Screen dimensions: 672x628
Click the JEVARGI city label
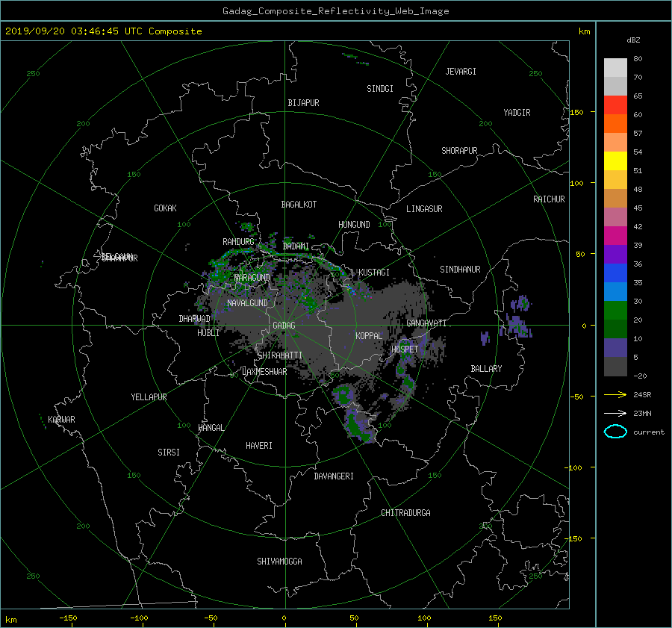[461, 72]
